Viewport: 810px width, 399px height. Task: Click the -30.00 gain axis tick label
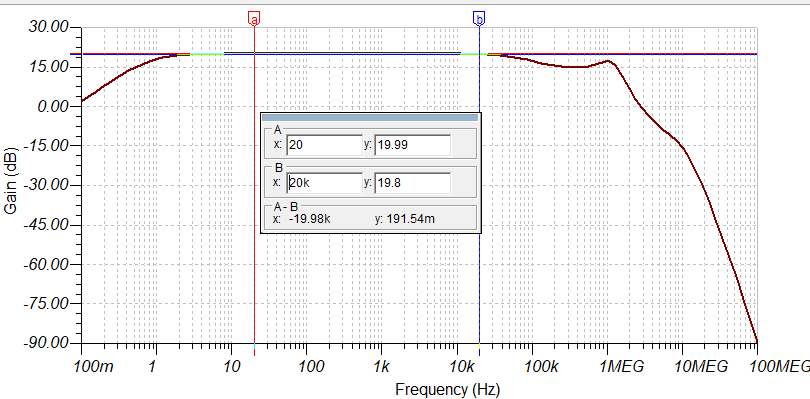pos(46,185)
